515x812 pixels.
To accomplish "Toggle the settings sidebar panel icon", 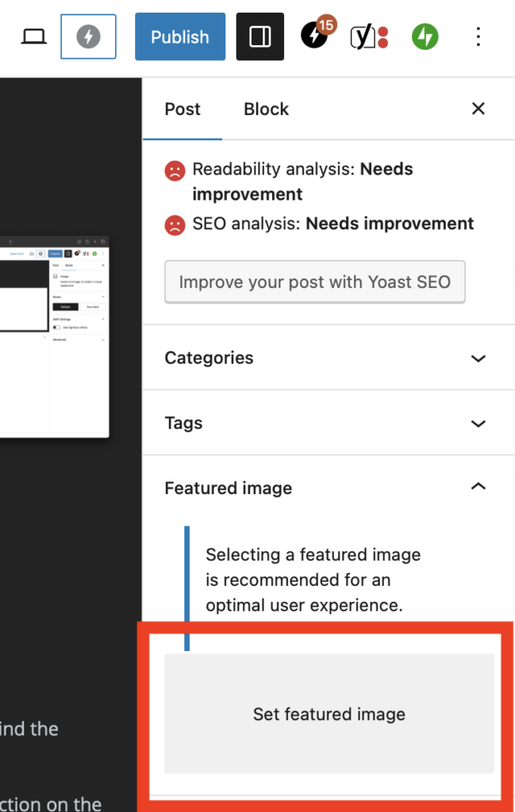I will click(260, 36).
